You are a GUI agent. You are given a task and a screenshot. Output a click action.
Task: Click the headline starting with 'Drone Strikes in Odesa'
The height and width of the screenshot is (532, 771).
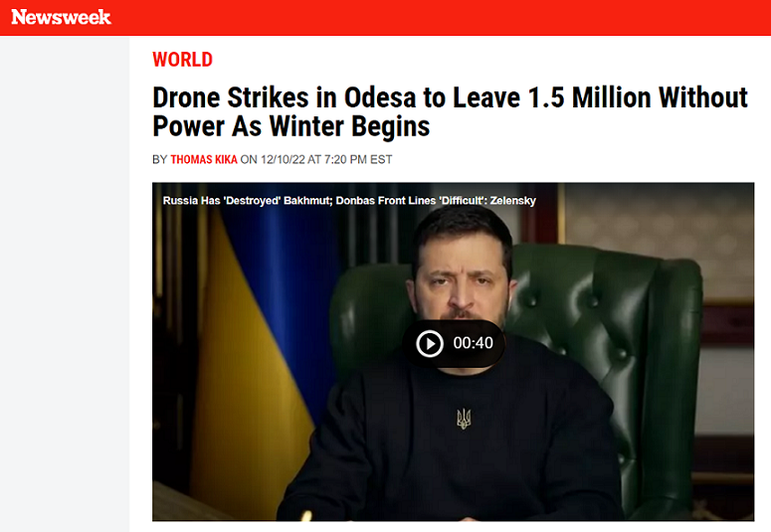450,111
